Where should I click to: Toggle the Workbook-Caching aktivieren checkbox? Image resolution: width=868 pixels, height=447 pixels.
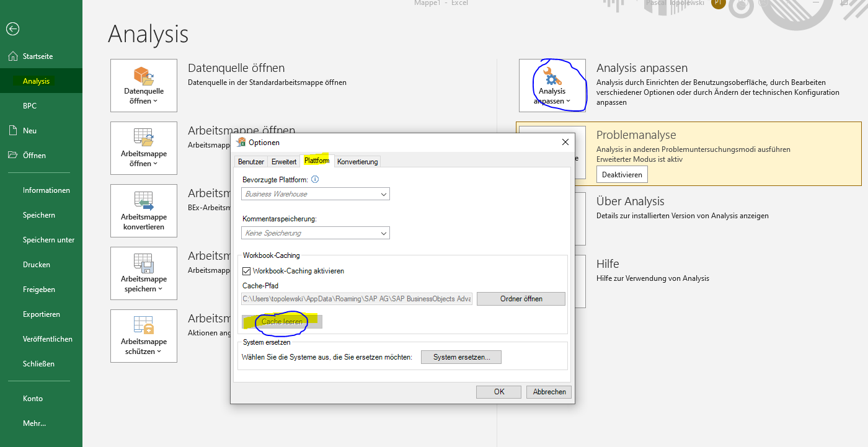[x=247, y=271]
